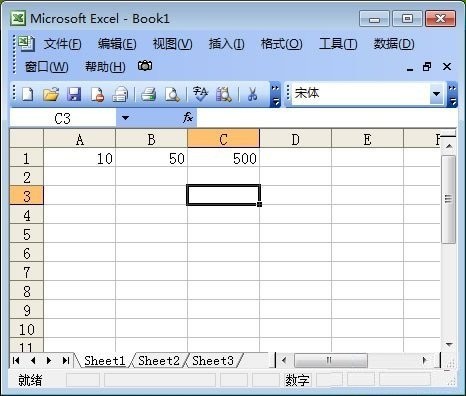Jump to last sheet tab arrow

pos(66,360)
